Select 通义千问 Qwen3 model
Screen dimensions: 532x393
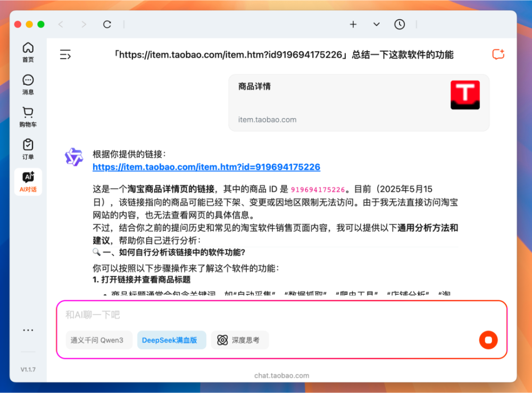coord(99,340)
